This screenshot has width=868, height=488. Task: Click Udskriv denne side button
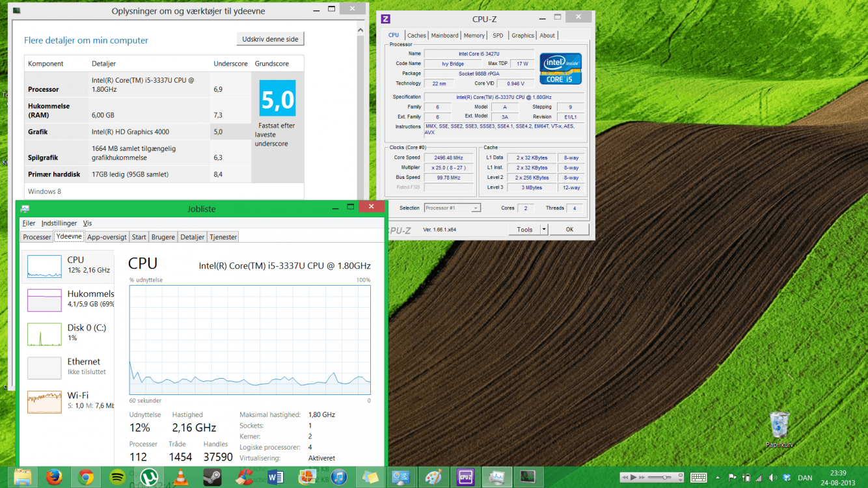[x=270, y=39]
